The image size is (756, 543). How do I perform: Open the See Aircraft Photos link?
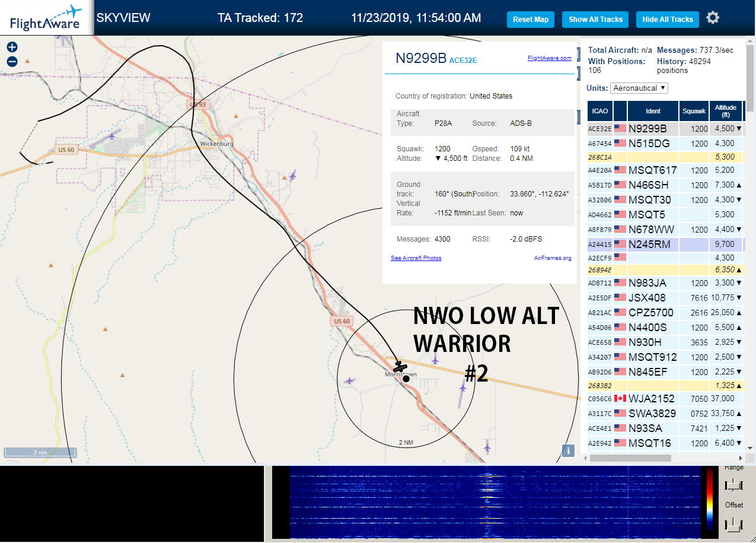(416, 258)
